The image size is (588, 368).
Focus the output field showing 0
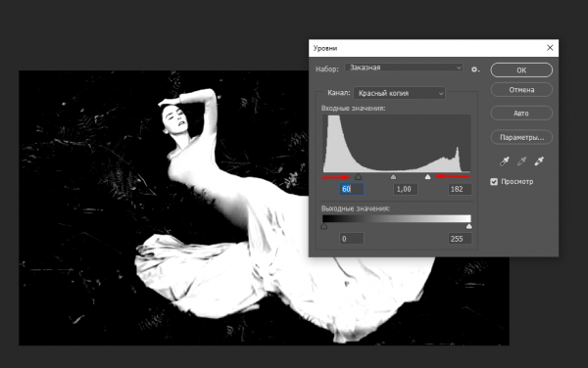tap(352, 239)
